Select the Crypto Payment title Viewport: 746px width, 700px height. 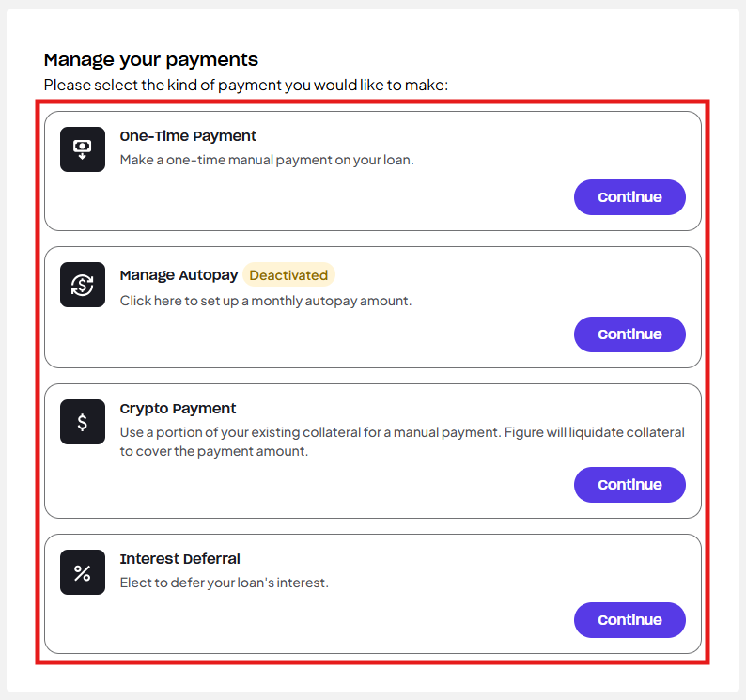pos(178,409)
